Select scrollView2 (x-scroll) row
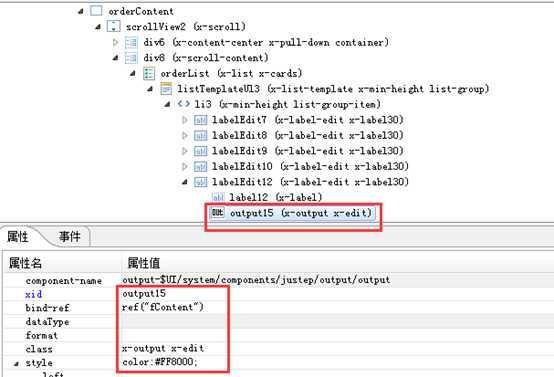The height and width of the screenshot is (377, 554). click(185, 27)
